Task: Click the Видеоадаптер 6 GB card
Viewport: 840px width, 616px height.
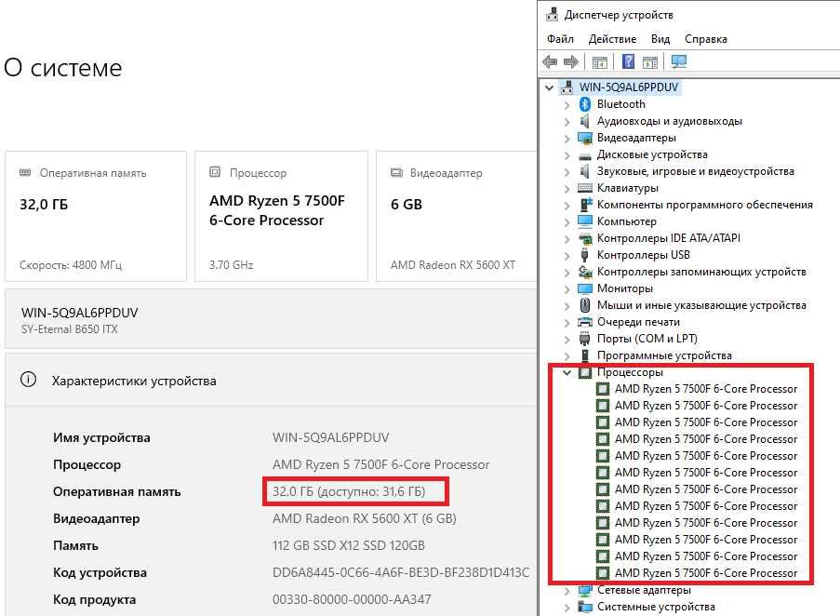Action: tap(457, 216)
